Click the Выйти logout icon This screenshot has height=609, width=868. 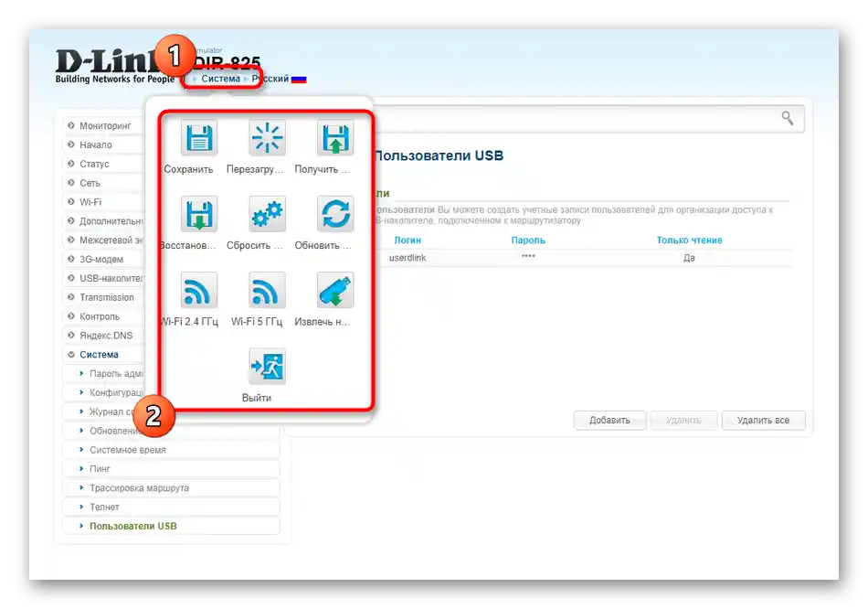[267, 367]
